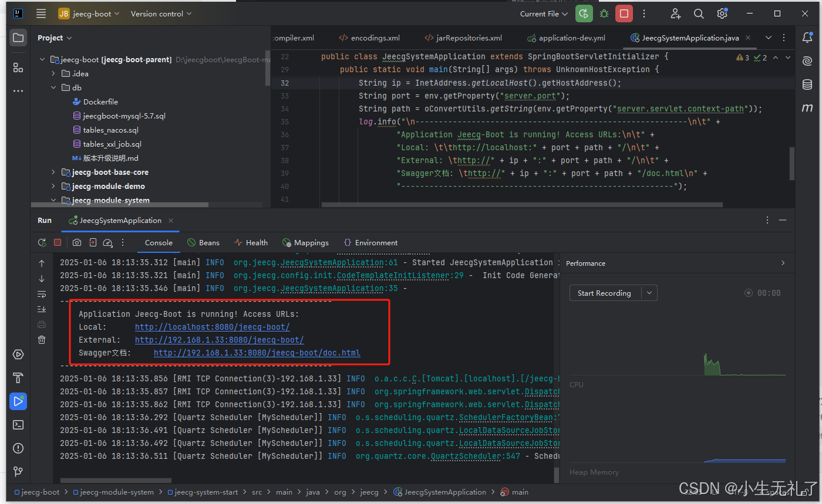Click the editor horizontal scrollbar
The image size is (822, 504).
point(522,204)
